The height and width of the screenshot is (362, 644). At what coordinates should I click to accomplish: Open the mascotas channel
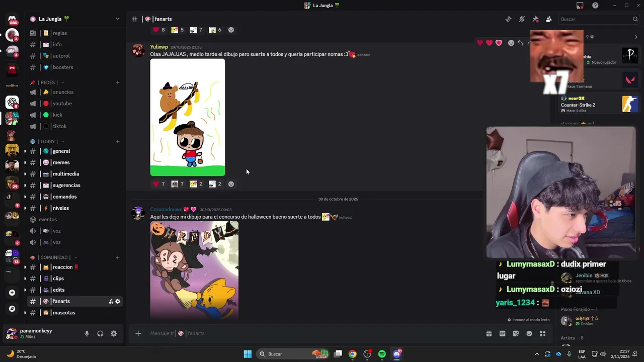click(75, 313)
